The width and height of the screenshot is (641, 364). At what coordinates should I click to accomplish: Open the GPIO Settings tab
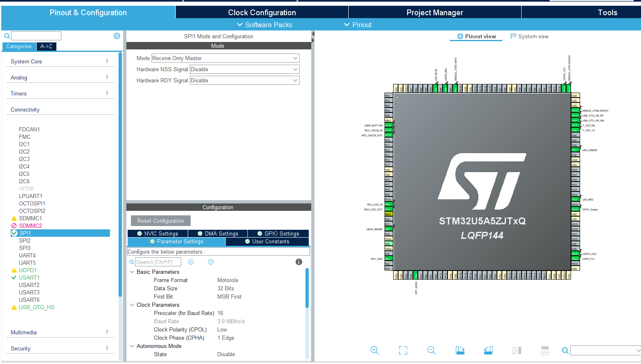point(278,233)
